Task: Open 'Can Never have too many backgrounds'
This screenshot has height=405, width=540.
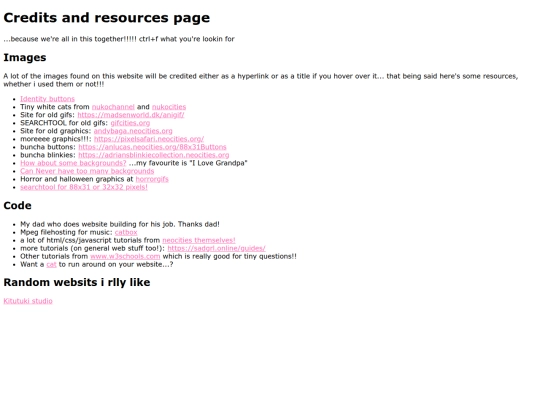Action: (x=87, y=171)
